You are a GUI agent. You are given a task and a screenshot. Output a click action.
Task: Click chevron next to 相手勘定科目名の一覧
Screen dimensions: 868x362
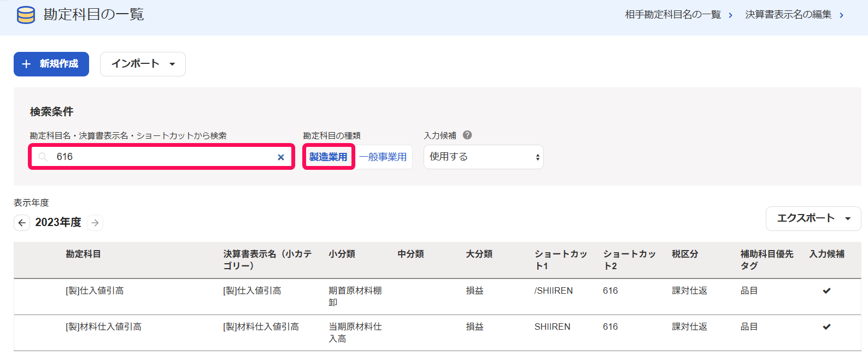(730, 15)
